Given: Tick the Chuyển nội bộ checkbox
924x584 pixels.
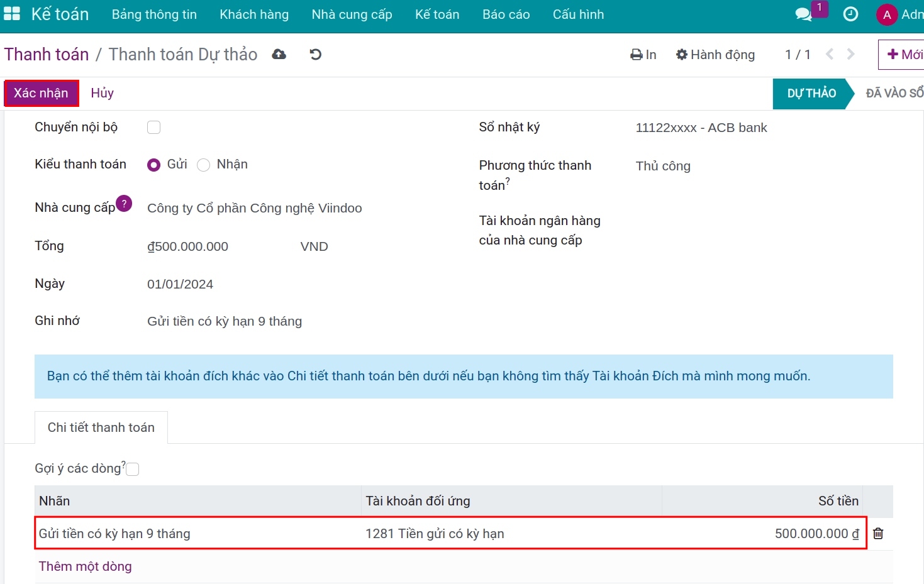Looking at the screenshot, I should 154,128.
